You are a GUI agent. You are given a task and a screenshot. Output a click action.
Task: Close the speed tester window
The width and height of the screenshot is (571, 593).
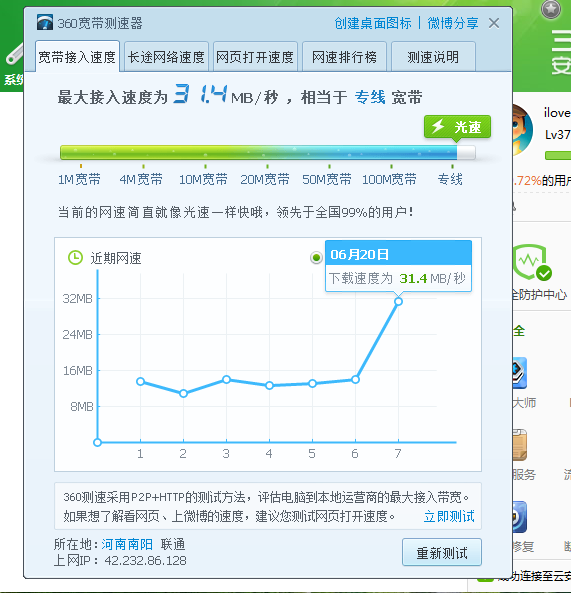(x=494, y=23)
